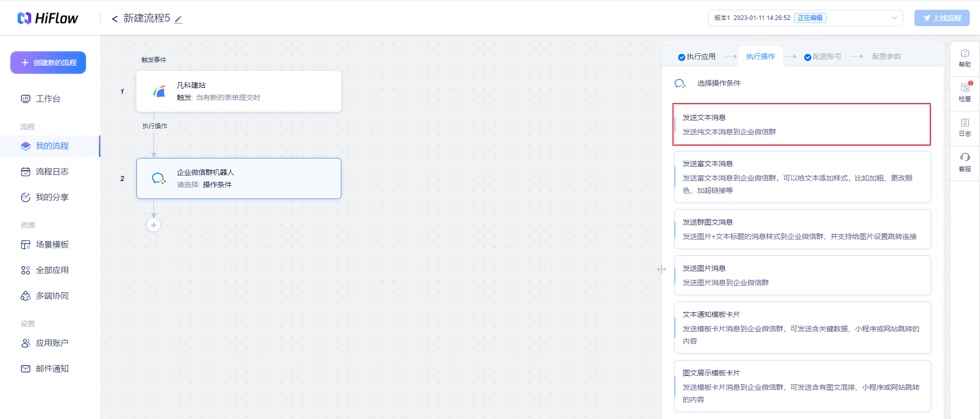Click the 凡科建站 app icon
This screenshot has height=419, width=980.
[159, 91]
